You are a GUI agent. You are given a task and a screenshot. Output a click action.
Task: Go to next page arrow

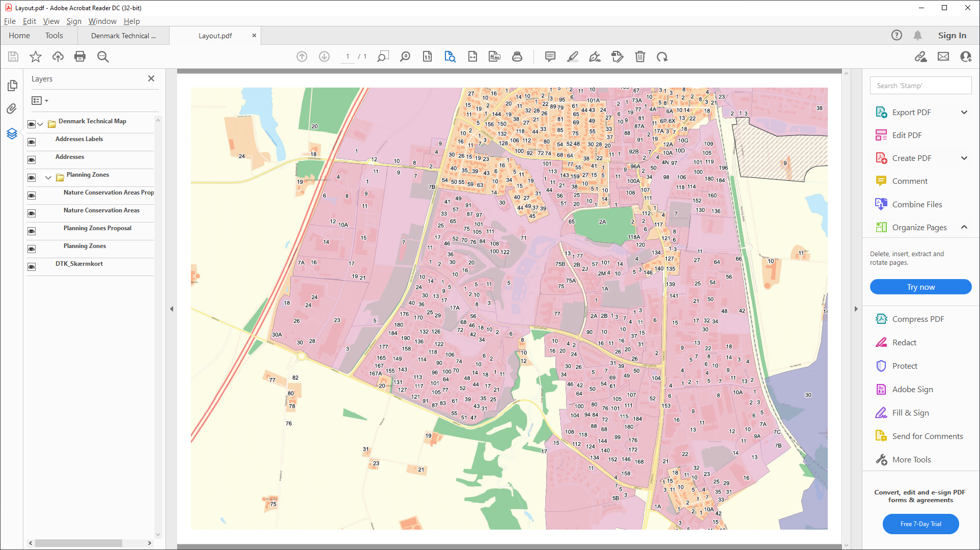coord(324,57)
